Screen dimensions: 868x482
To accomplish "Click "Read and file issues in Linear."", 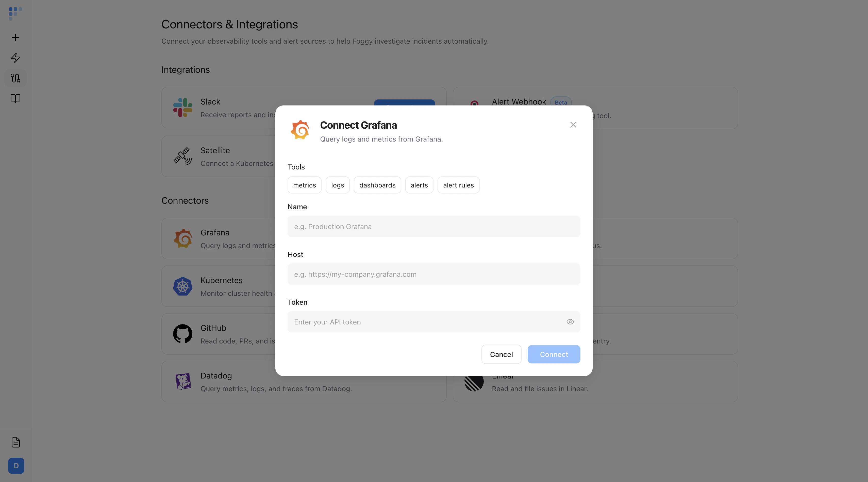I will 540,389.
